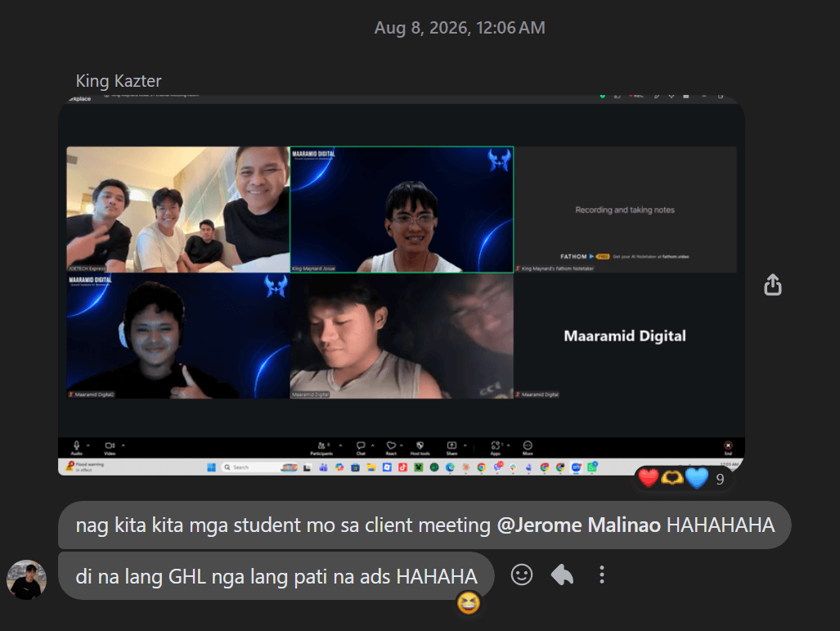Click the laughing emoji reaction on the GHL message
This screenshot has height=631, width=840.
coord(468,603)
